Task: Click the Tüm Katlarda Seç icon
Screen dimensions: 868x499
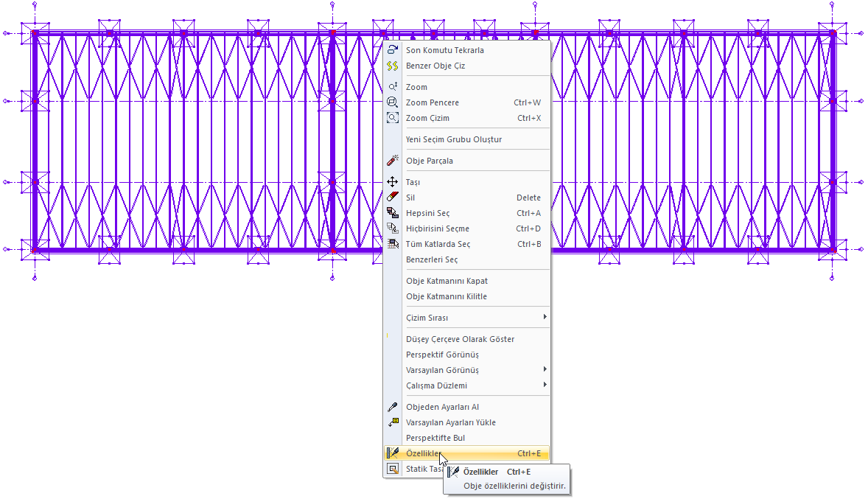Action: 393,244
